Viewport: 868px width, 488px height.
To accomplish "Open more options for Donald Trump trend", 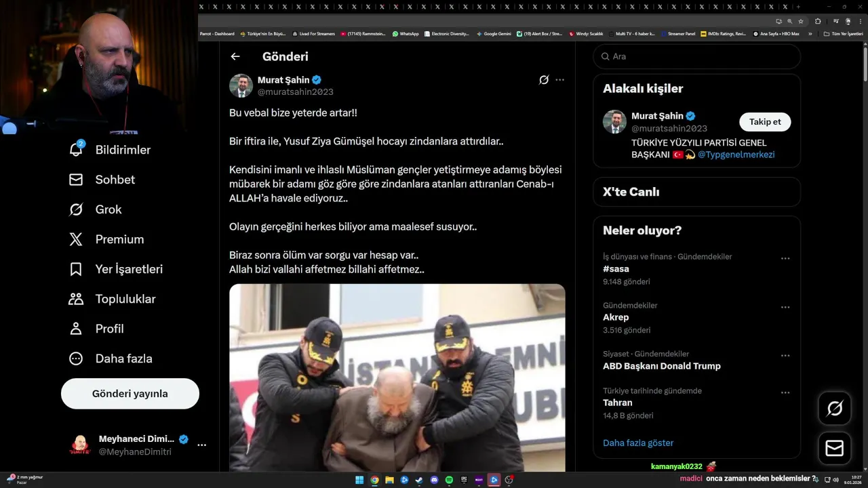I will (785, 356).
